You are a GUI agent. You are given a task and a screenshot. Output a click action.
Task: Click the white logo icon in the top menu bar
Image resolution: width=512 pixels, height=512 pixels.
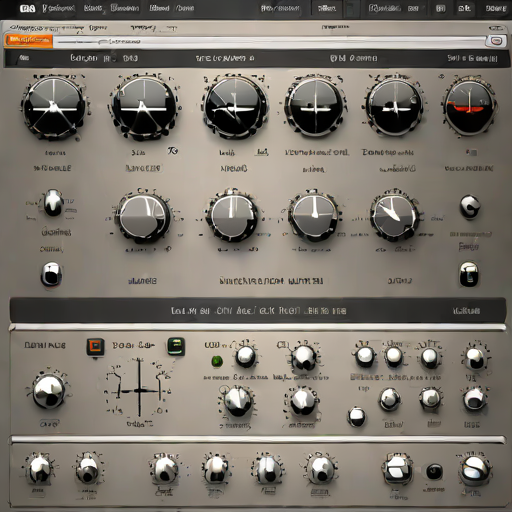point(27,8)
